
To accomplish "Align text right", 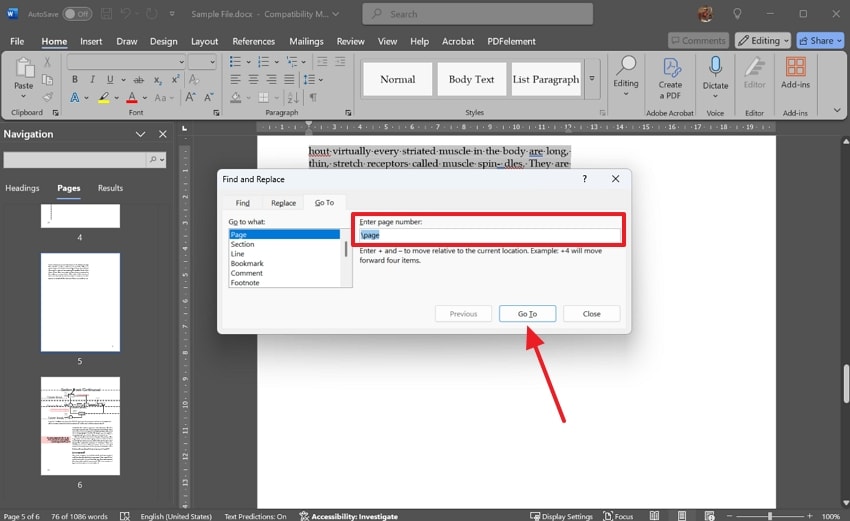I will point(271,80).
